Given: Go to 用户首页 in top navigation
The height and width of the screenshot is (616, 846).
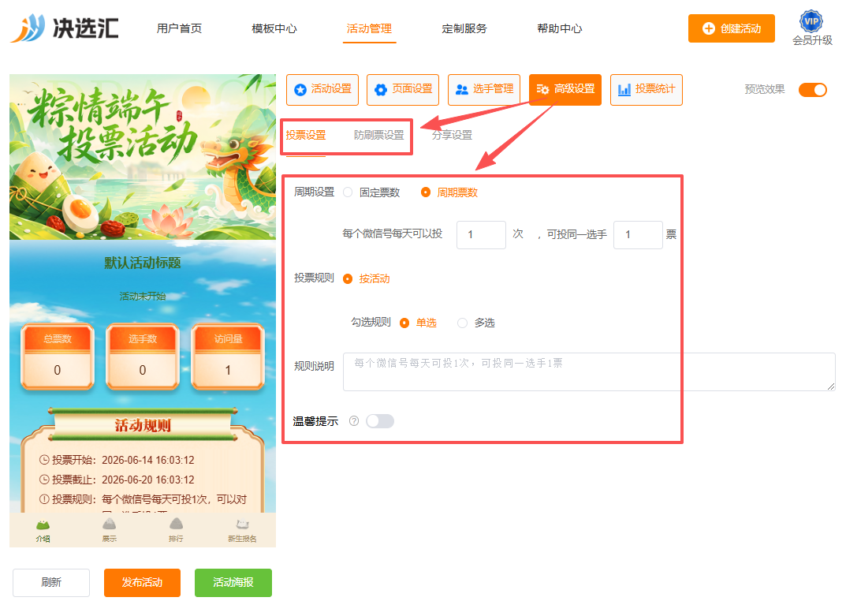Looking at the screenshot, I should 179,28.
